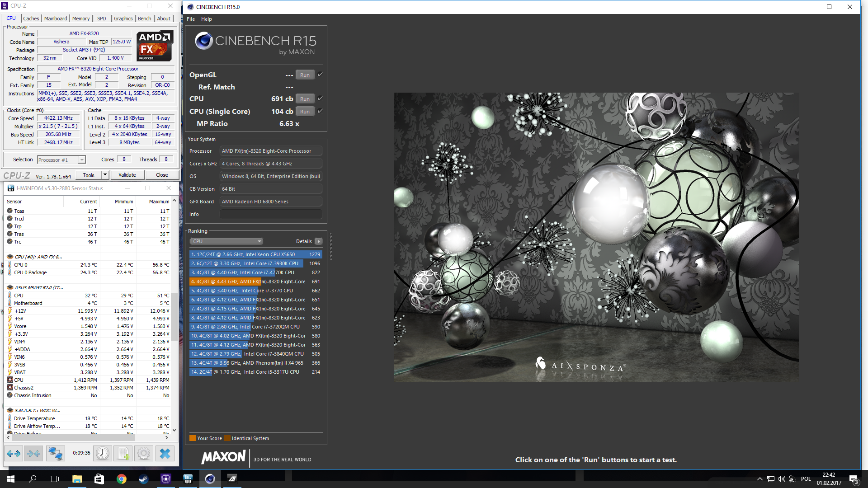
Task: Open Cinebench File menu
Action: (x=191, y=19)
